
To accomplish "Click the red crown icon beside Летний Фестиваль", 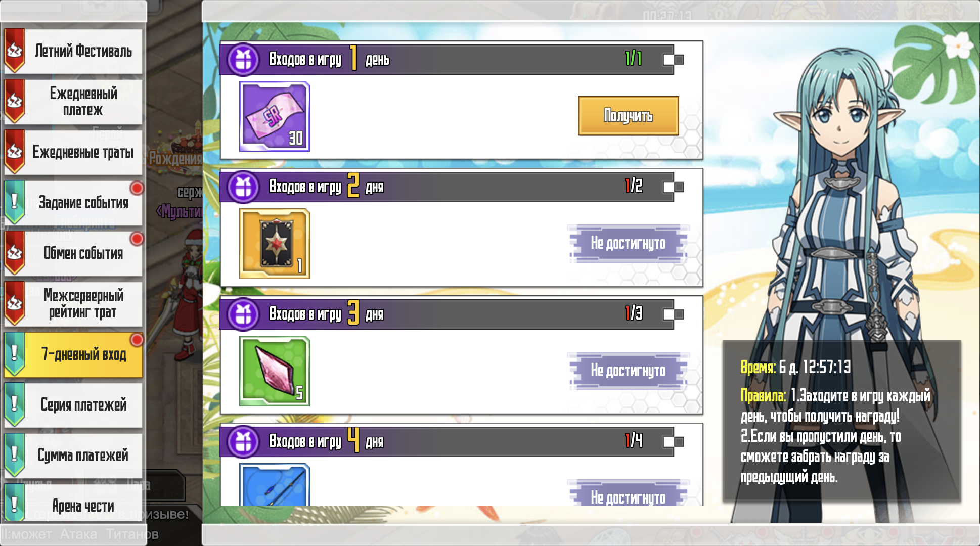I will click(x=15, y=50).
